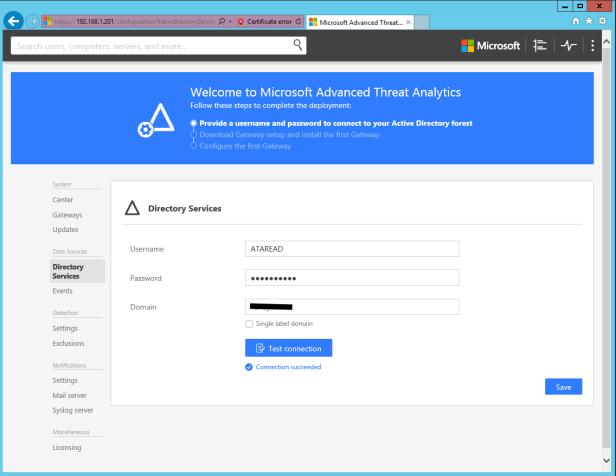
Task: Click the search magnifier in address bar
Action: [222, 21]
